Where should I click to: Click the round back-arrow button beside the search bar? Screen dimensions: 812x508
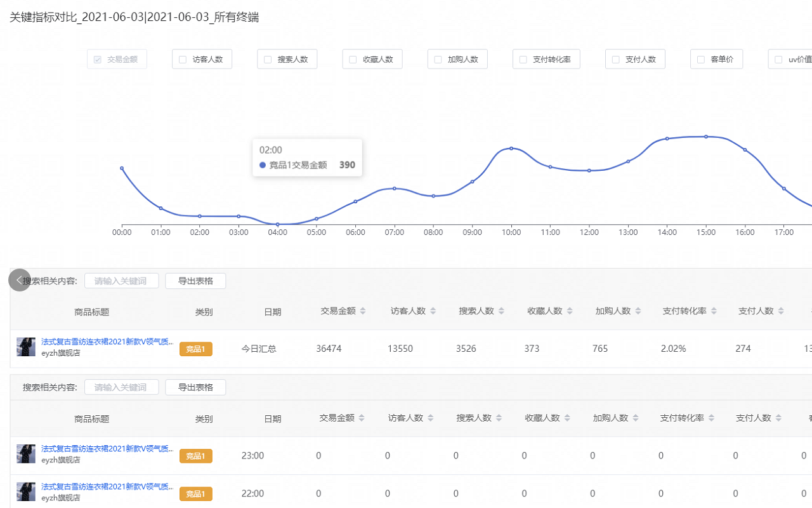pyautogui.click(x=20, y=280)
